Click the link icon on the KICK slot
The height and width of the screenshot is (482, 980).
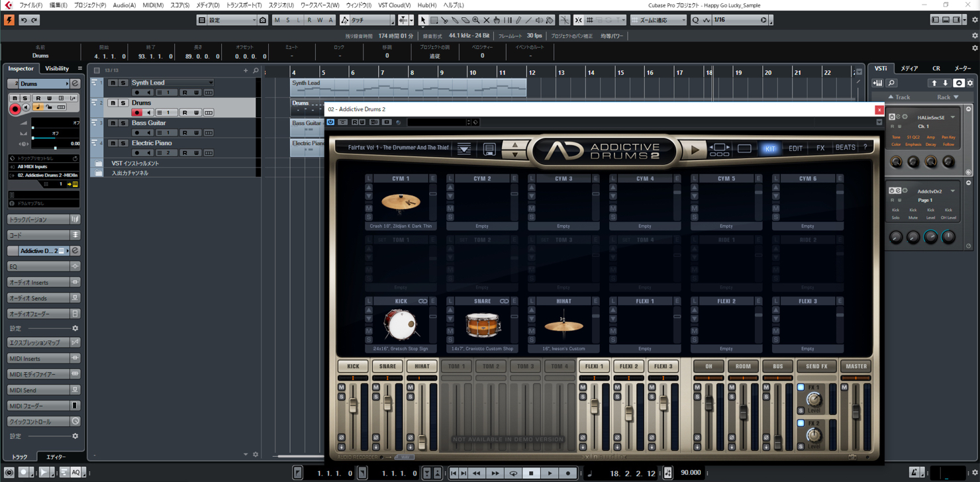tap(422, 301)
